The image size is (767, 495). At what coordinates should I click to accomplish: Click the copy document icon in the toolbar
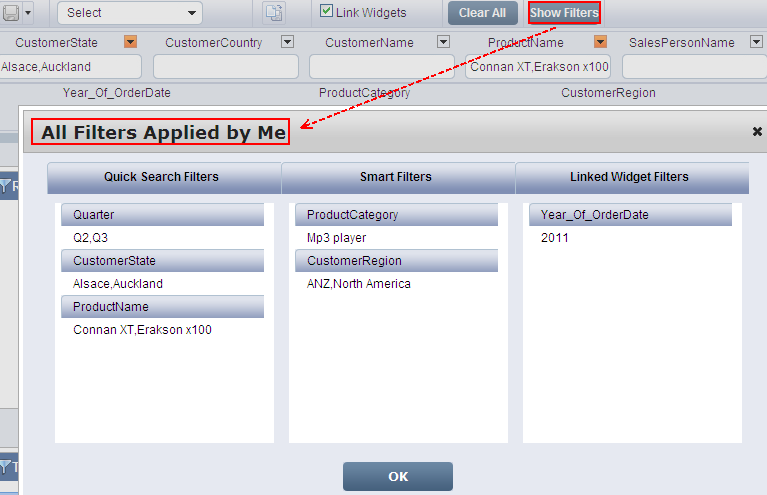point(273,13)
